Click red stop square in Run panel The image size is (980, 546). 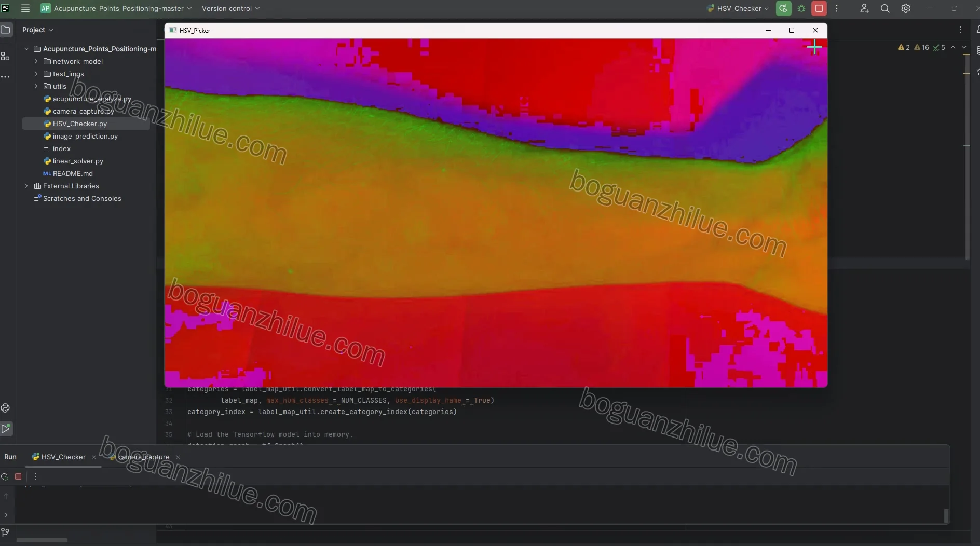pos(18,476)
